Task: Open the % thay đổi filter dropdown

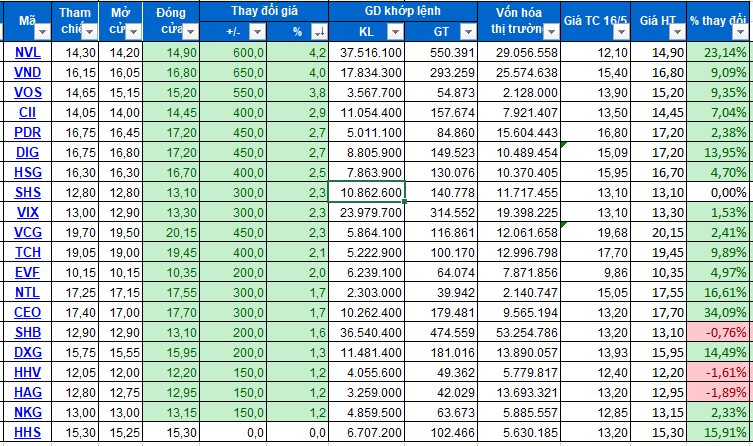Action: pos(740,32)
